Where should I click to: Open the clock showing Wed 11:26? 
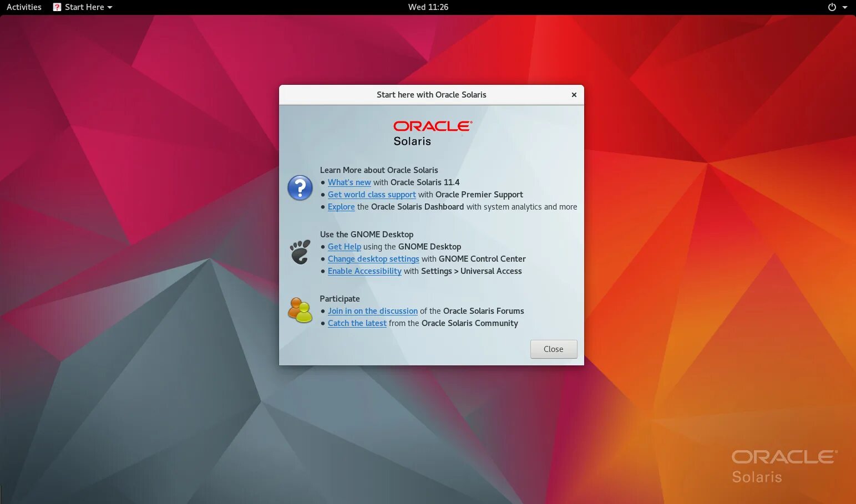pos(428,7)
